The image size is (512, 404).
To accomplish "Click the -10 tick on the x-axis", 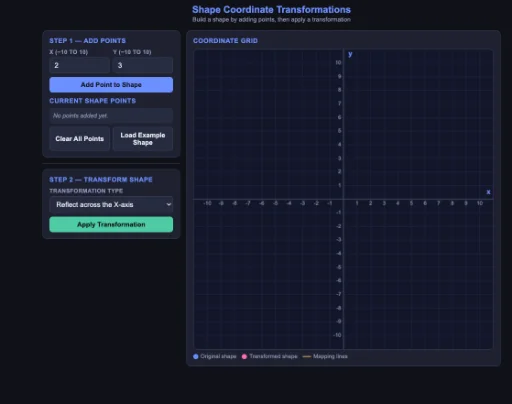I will click(x=207, y=203).
